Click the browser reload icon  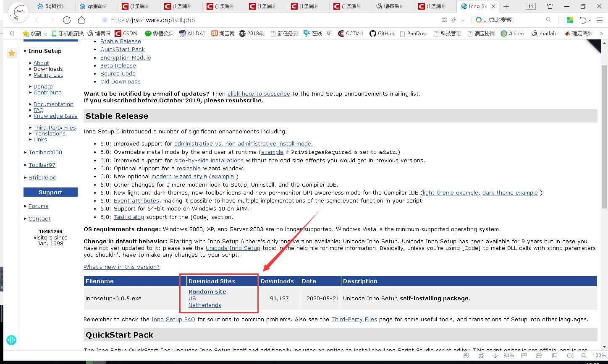pyautogui.click(x=66, y=20)
